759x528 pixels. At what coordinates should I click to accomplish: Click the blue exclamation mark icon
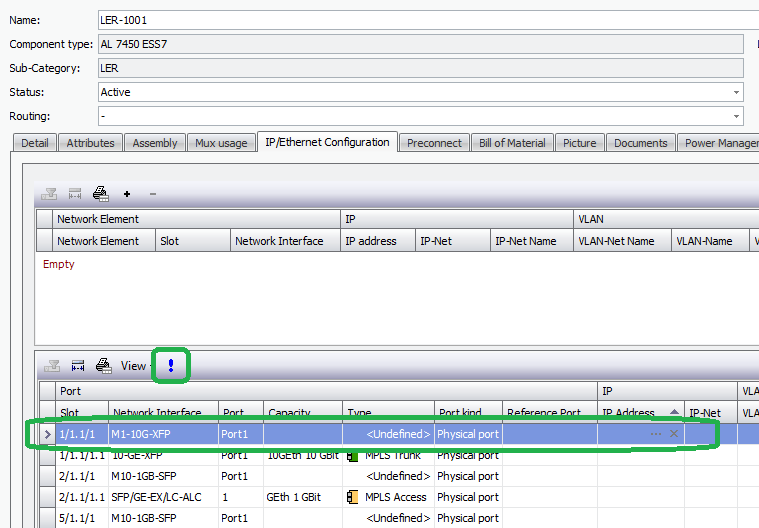tap(171, 365)
